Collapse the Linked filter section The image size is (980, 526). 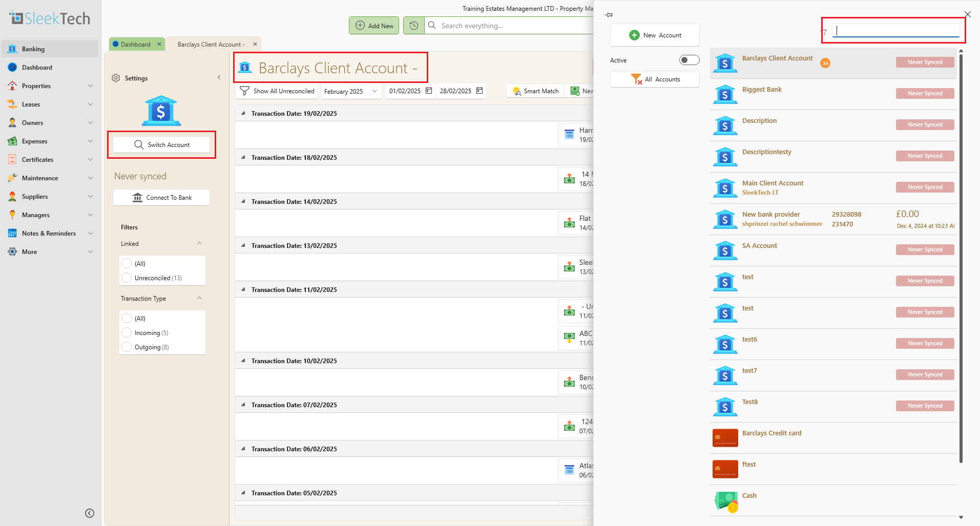[199, 243]
